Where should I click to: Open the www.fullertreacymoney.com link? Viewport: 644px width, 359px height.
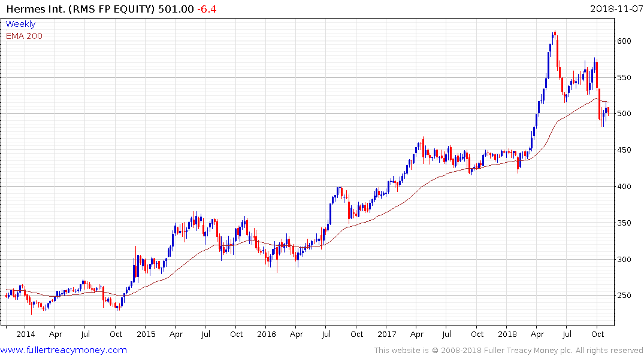64,350
